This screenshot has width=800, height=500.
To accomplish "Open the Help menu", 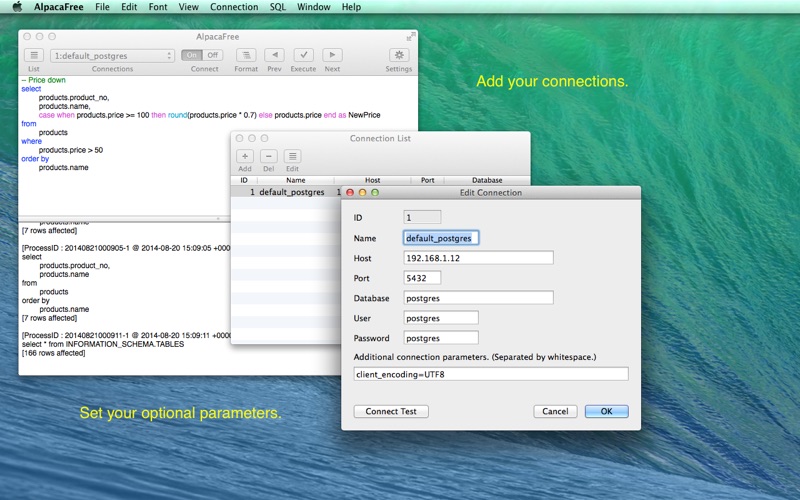I will point(351,7).
